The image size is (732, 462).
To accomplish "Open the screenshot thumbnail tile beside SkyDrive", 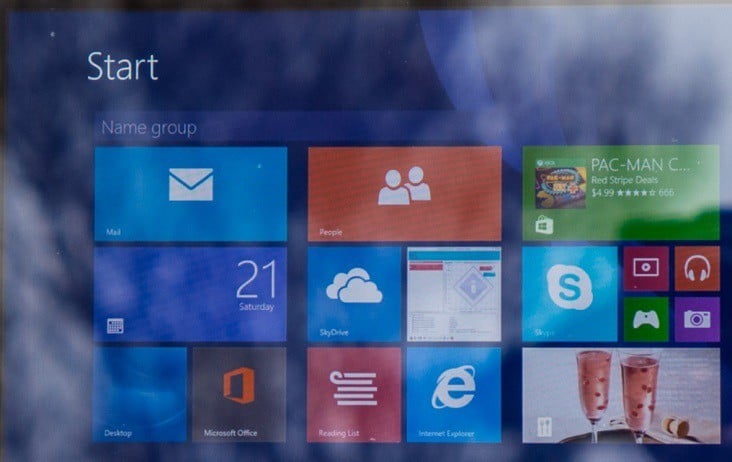I will pyautogui.click(x=454, y=294).
